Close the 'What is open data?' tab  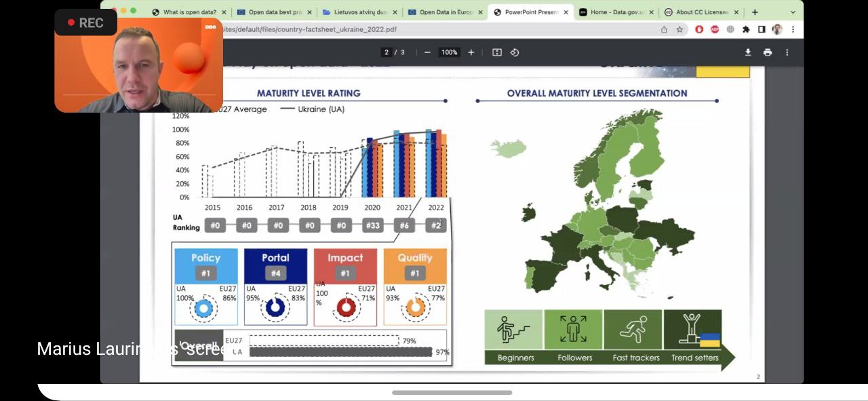(224, 12)
